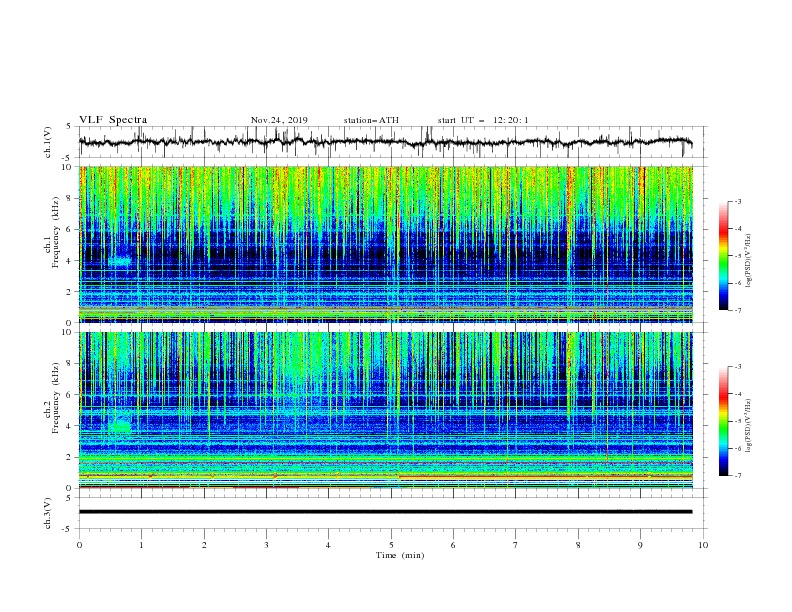
Task: Click the bottom time axis tick label "10"
Action: tap(703, 545)
